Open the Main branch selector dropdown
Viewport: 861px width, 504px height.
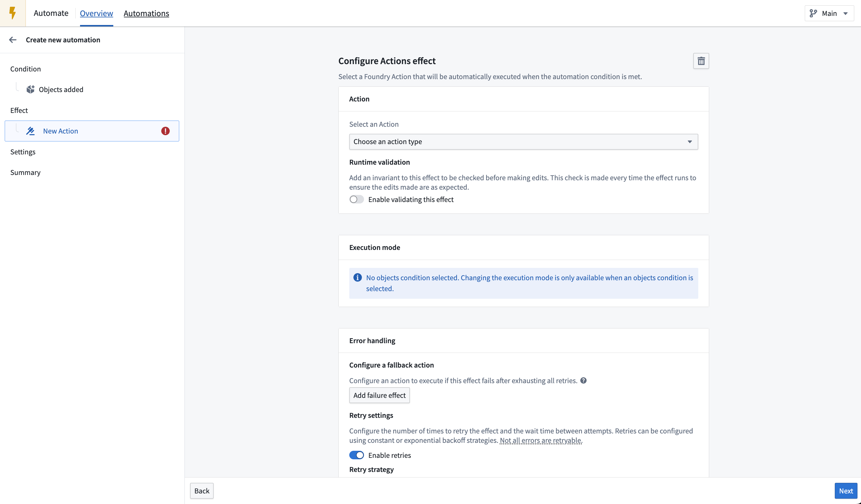829,13
